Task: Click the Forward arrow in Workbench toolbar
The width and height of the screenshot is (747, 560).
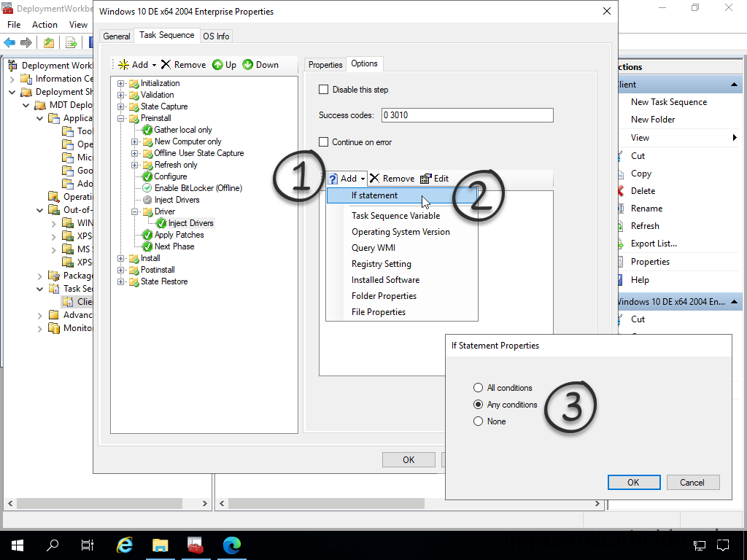Action: tap(26, 43)
